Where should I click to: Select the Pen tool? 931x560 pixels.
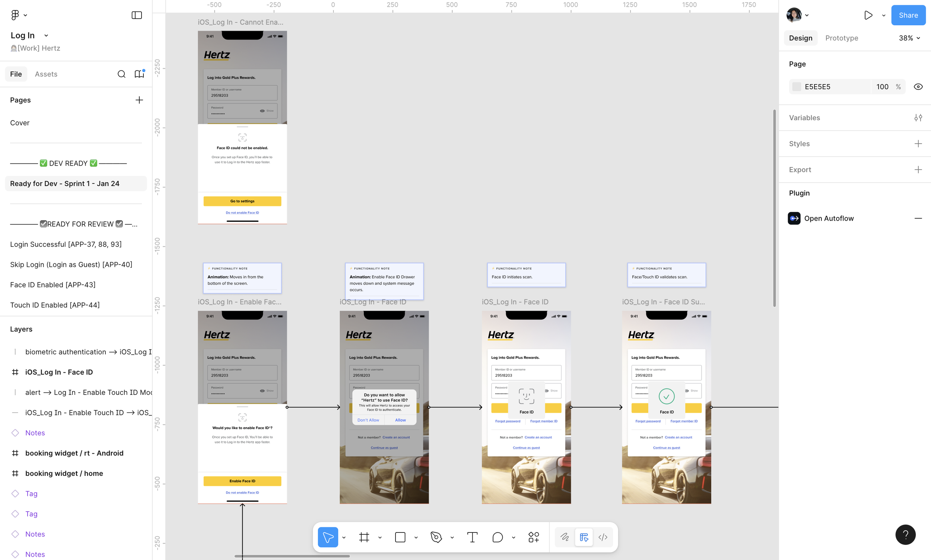[x=436, y=537]
